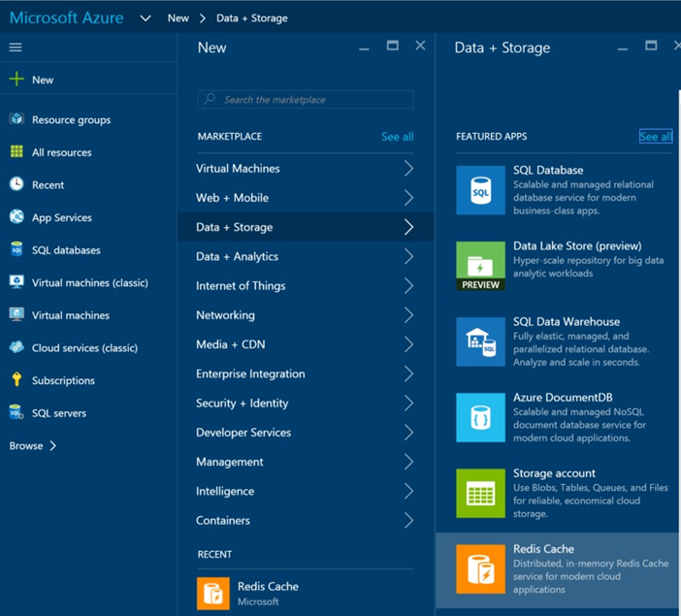Click the Azure DocumentDB icon
681x616 pixels.
[480, 417]
